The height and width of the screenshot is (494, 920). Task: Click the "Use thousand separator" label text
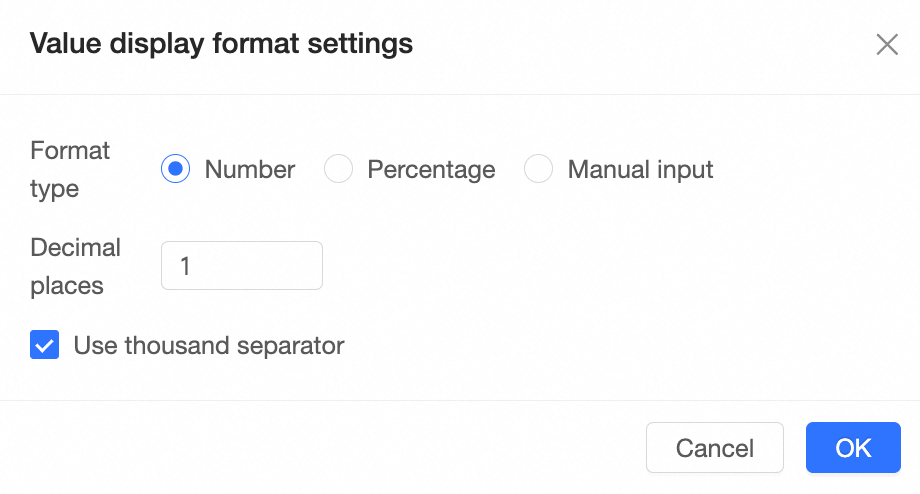209,346
